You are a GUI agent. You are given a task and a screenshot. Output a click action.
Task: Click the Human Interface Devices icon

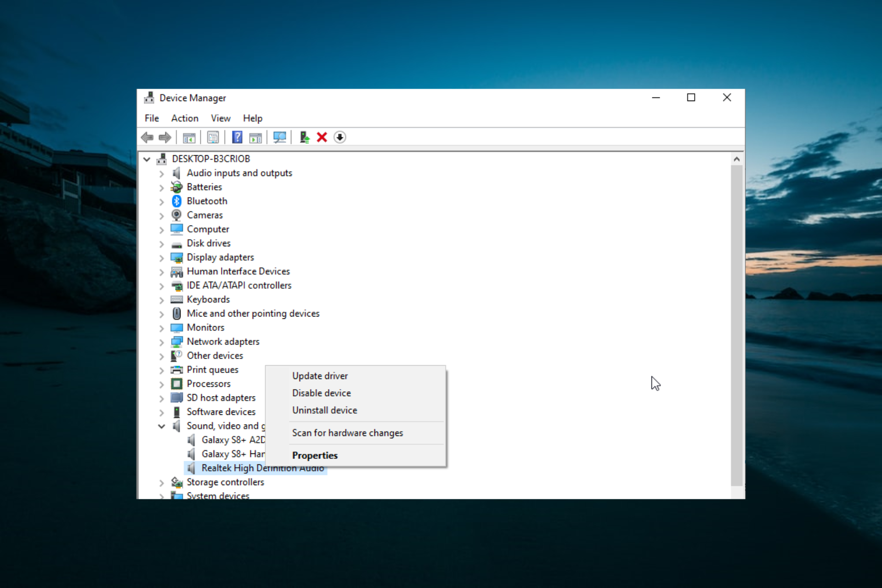coord(176,271)
